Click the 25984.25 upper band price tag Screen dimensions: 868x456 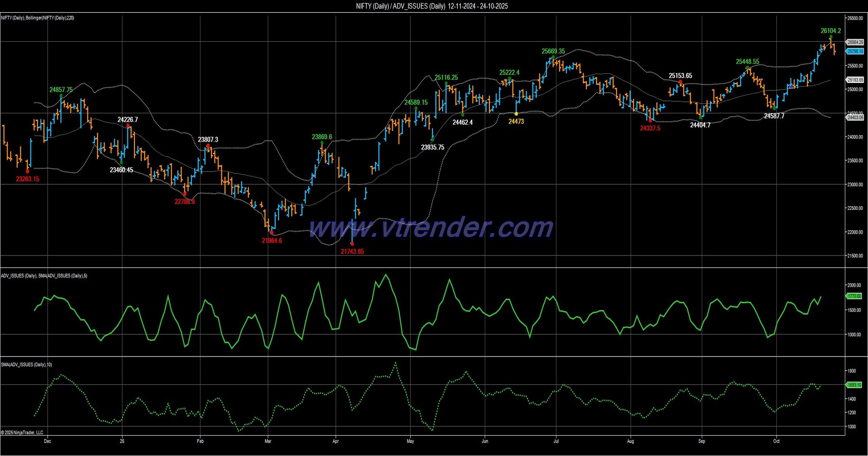pyautogui.click(x=855, y=42)
